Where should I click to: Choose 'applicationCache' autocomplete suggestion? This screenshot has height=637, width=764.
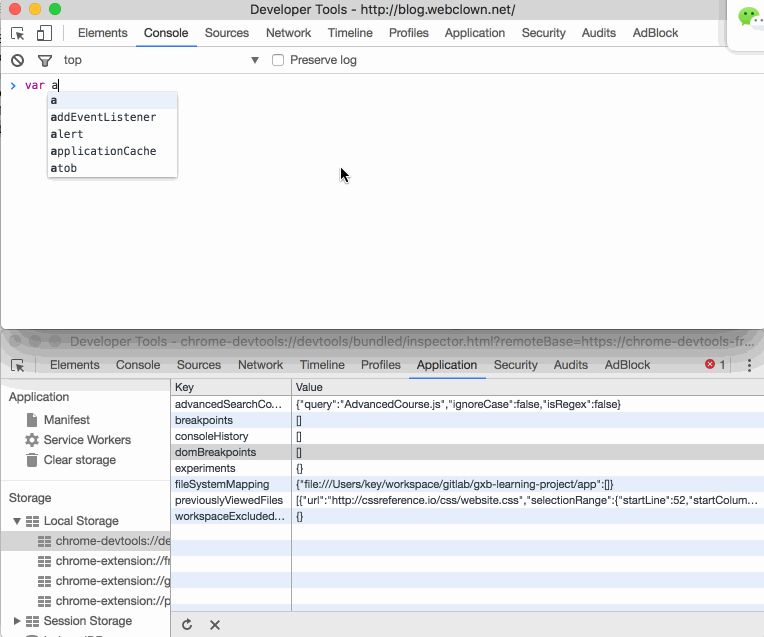pos(113,151)
